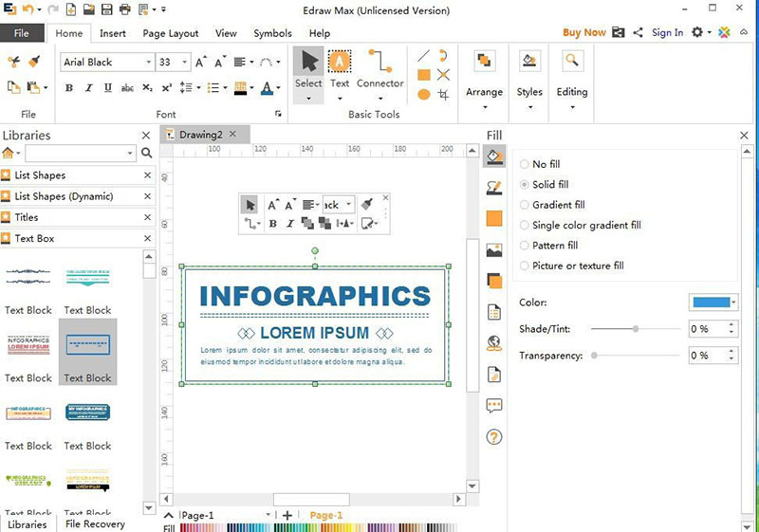Click the blue fill color swatch
This screenshot has width=759, height=532.
pyautogui.click(x=711, y=303)
